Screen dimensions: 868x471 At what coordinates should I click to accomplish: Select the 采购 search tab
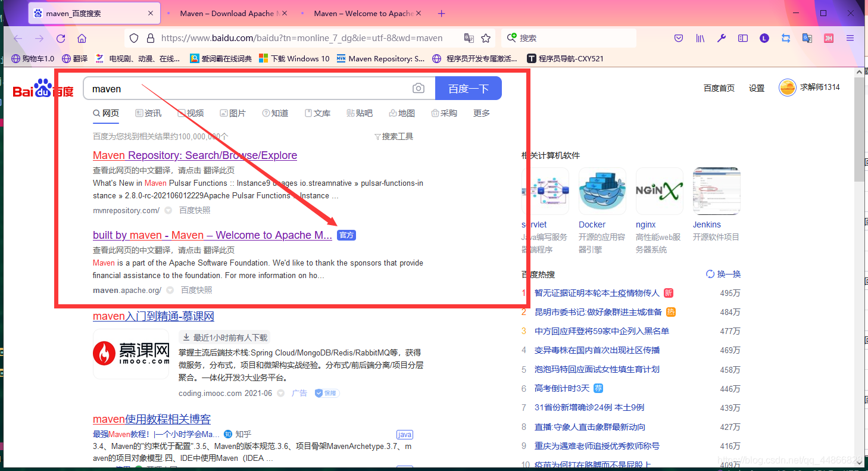point(444,113)
